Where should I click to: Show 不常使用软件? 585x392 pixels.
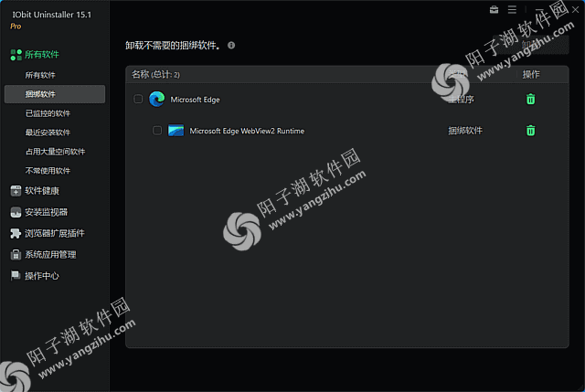[x=48, y=171]
